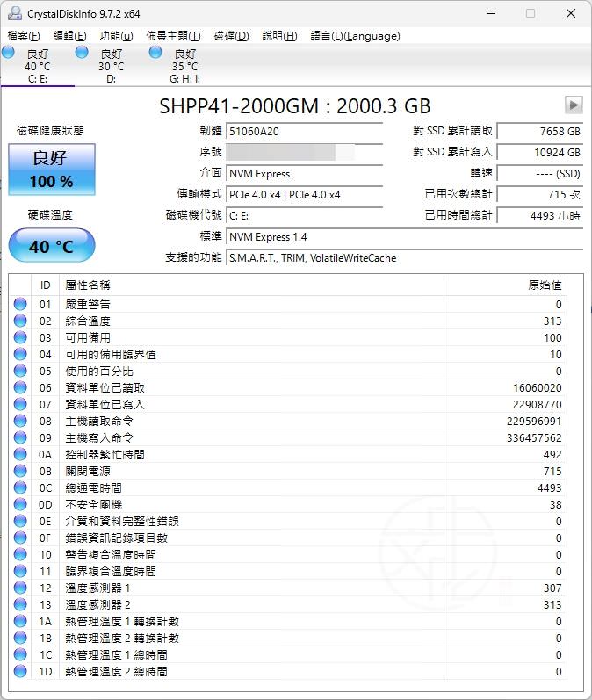This screenshot has height=700, width=592.
Task: Click status orb for attribute 0A 控制器繁忙時間
Action: click(x=20, y=454)
